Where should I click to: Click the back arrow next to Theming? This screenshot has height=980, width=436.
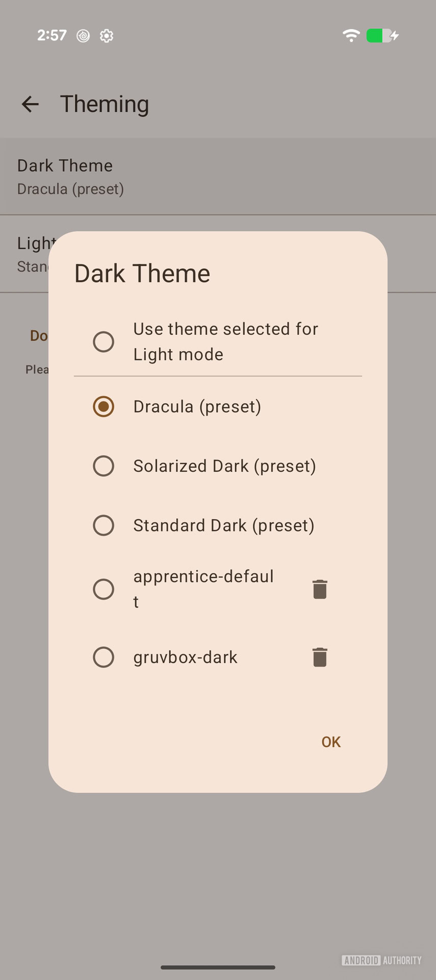tap(30, 104)
